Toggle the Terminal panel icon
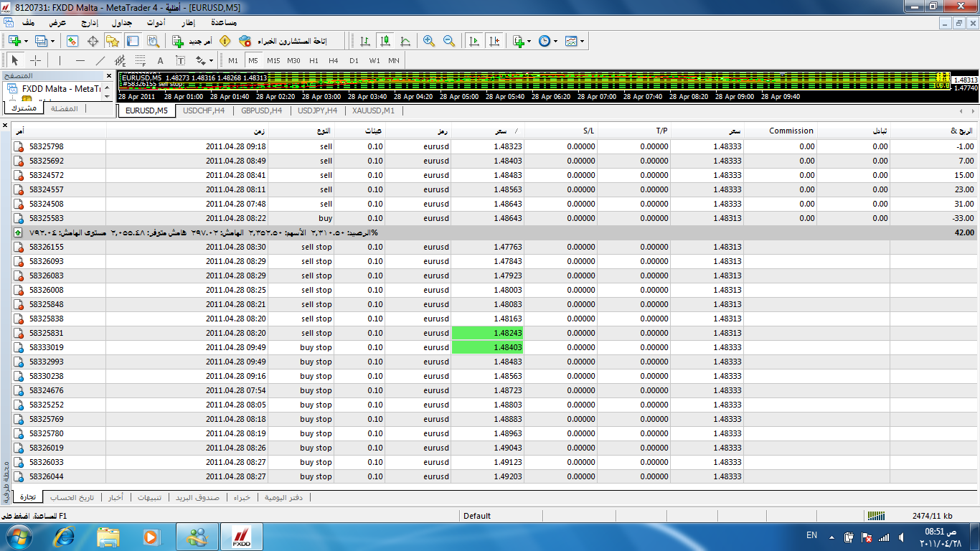Screen dimensions: 980x551 pos(132,41)
